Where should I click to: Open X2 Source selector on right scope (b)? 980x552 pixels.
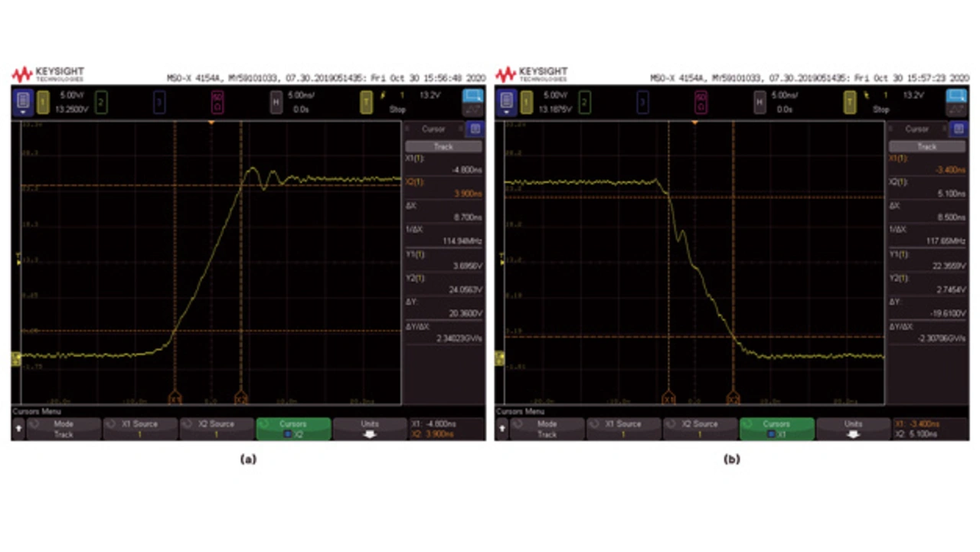tap(701, 429)
